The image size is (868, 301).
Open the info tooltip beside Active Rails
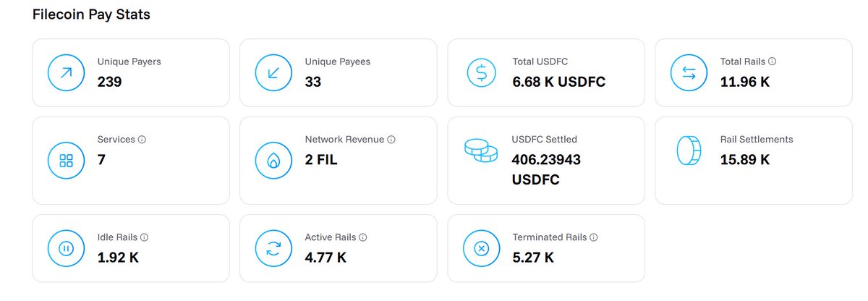tap(363, 237)
